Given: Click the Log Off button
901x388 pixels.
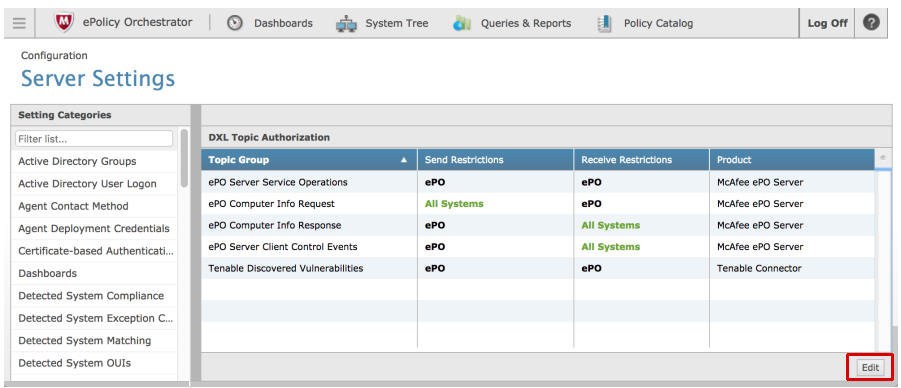Looking at the screenshot, I should pyautogui.click(x=827, y=24).
